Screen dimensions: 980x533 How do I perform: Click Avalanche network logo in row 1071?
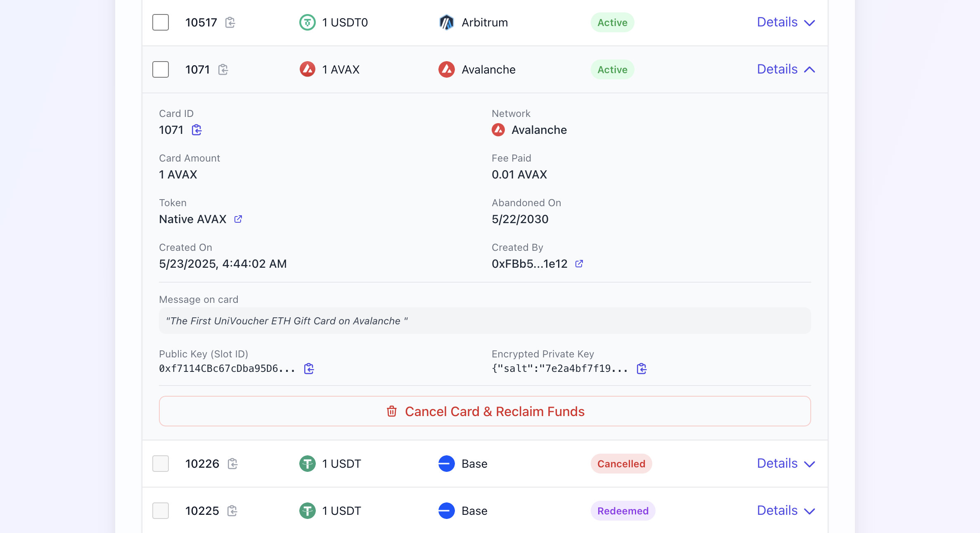click(x=447, y=69)
